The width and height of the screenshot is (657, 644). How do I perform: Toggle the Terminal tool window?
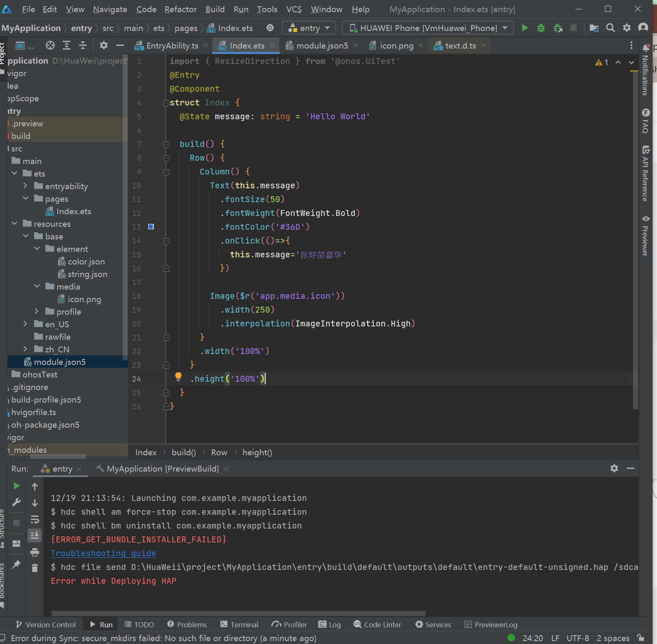coord(240,624)
